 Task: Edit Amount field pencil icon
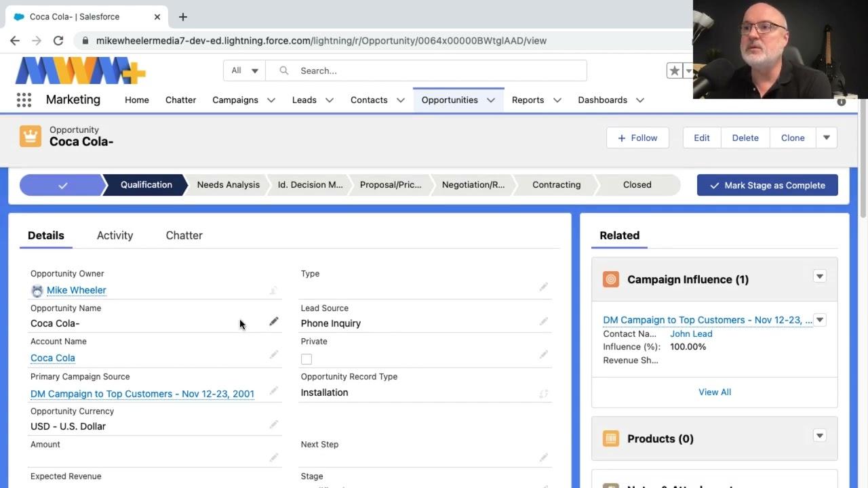pos(274,457)
